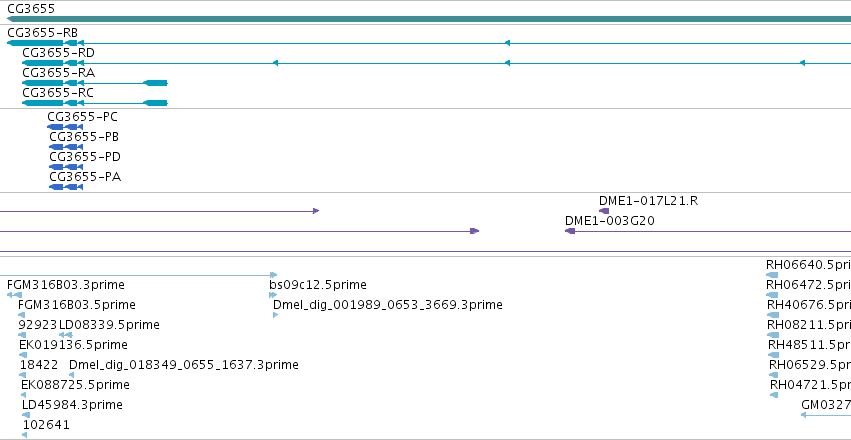Viewport: 851px width, 440px height.
Task: Click the CG3655-PC label text
Action: [82, 117]
